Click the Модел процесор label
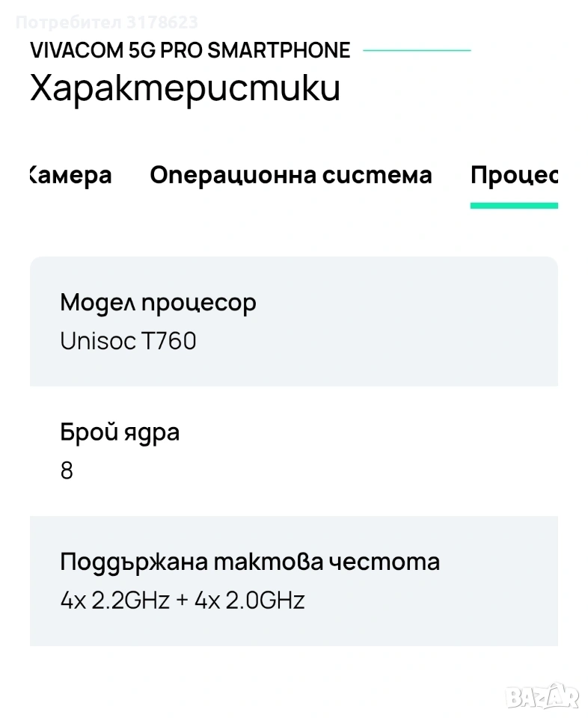The width and height of the screenshot is (588, 718). 158,303
